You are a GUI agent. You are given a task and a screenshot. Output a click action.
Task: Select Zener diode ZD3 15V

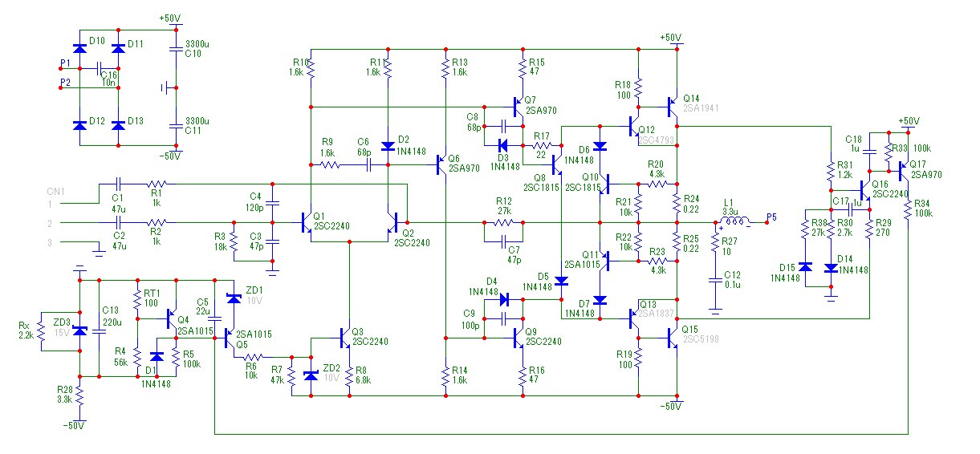[79, 330]
